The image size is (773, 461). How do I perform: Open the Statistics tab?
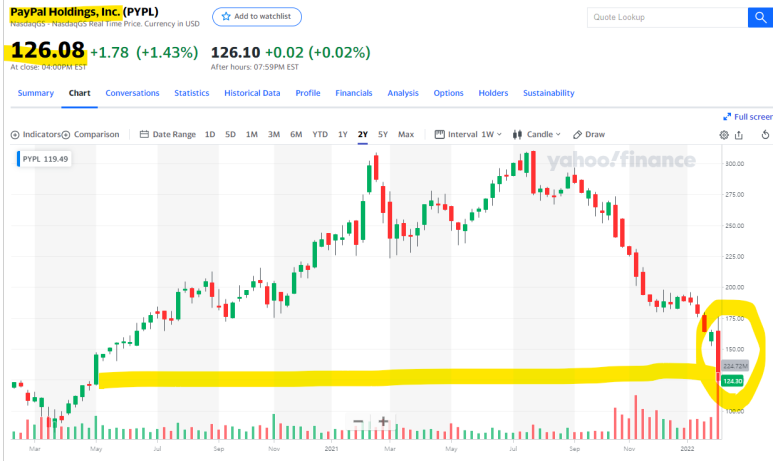[192, 93]
